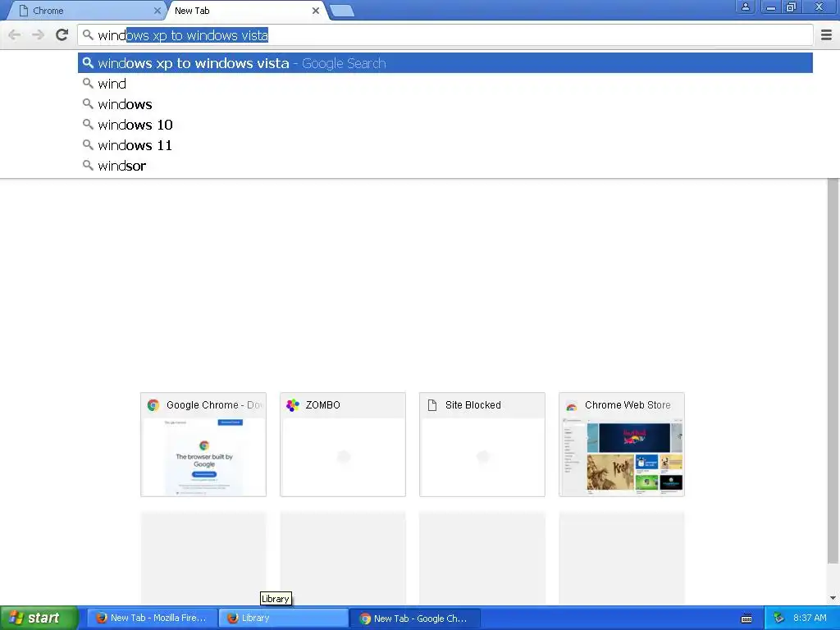The height and width of the screenshot is (630, 840).
Task: Close the New Tab tab
Action: point(316,10)
